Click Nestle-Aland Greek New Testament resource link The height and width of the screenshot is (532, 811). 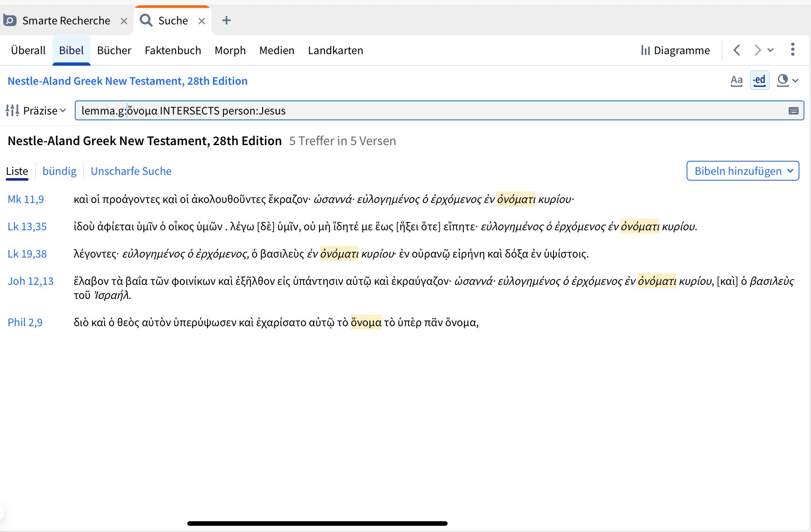click(127, 81)
